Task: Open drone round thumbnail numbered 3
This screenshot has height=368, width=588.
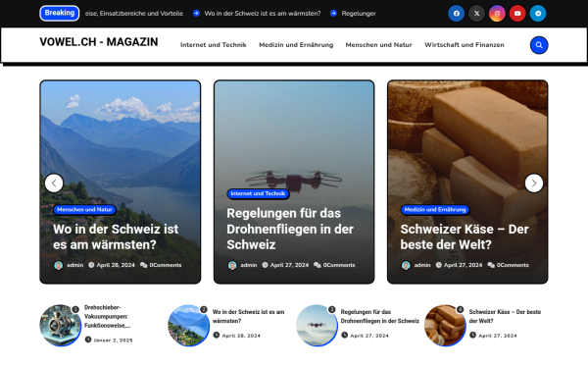Action: [317, 325]
